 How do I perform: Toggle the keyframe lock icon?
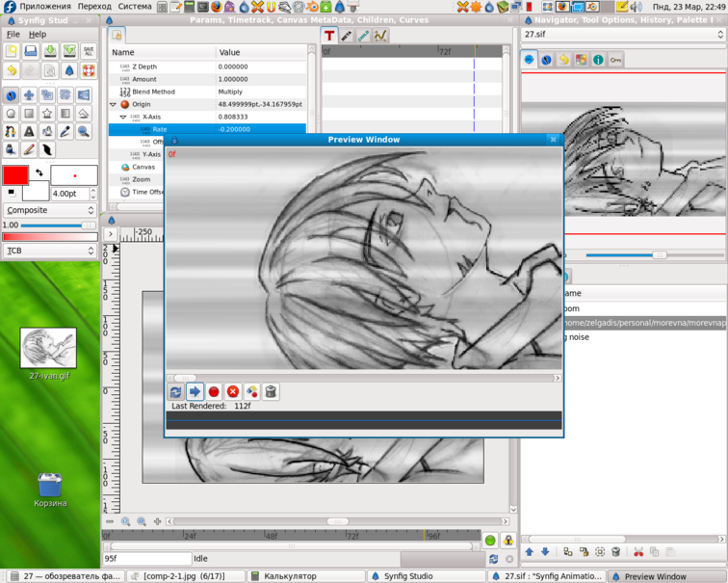pos(508,541)
